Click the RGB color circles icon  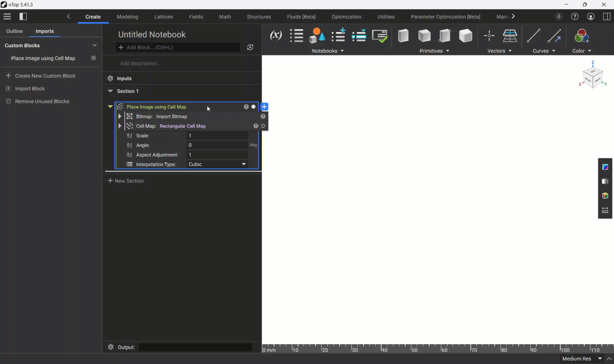click(x=582, y=35)
